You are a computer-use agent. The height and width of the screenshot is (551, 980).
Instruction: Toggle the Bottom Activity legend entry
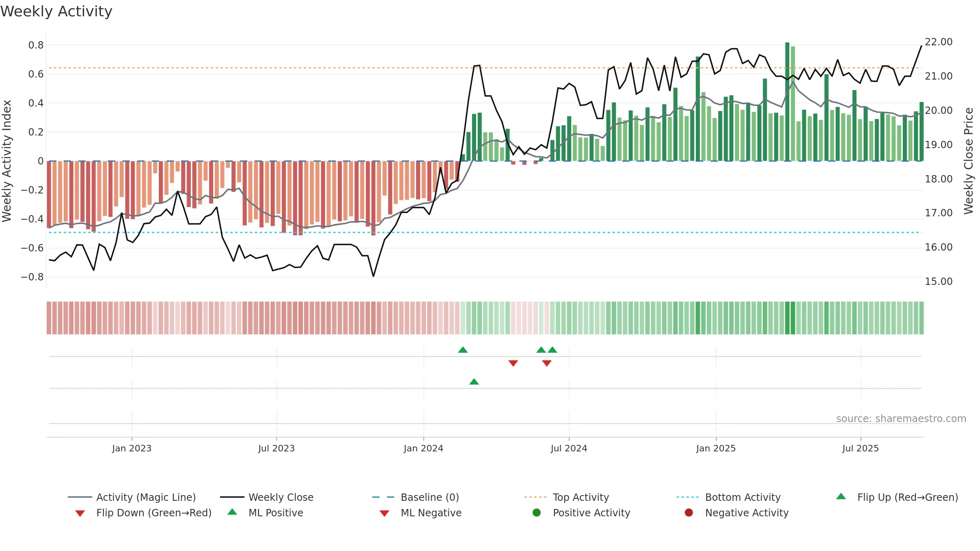point(728,497)
